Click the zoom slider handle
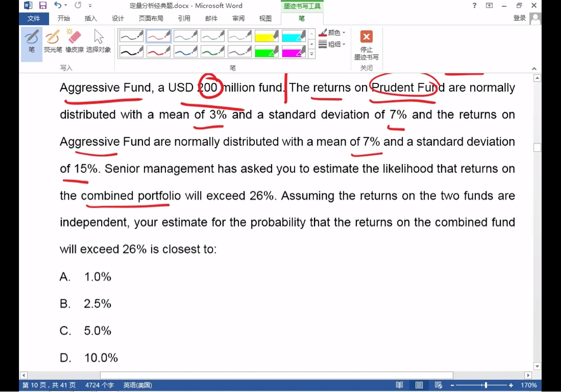The height and width of the screenshot is (392, 561). tap(485, 385)
